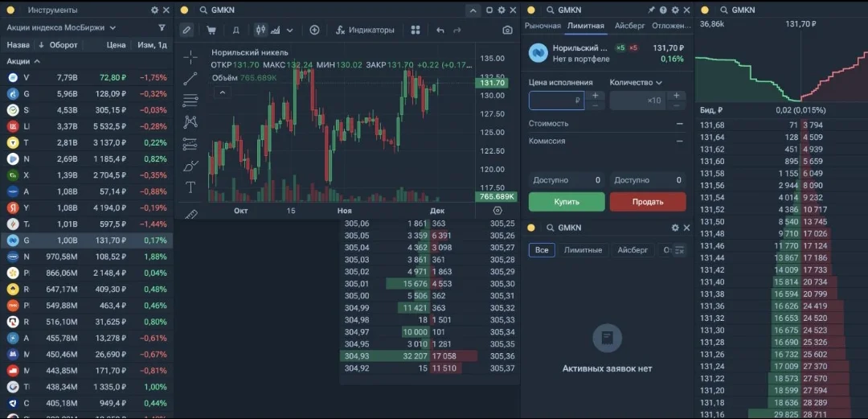
Task: Open settings gear in order entry panel
Action: 675,10
